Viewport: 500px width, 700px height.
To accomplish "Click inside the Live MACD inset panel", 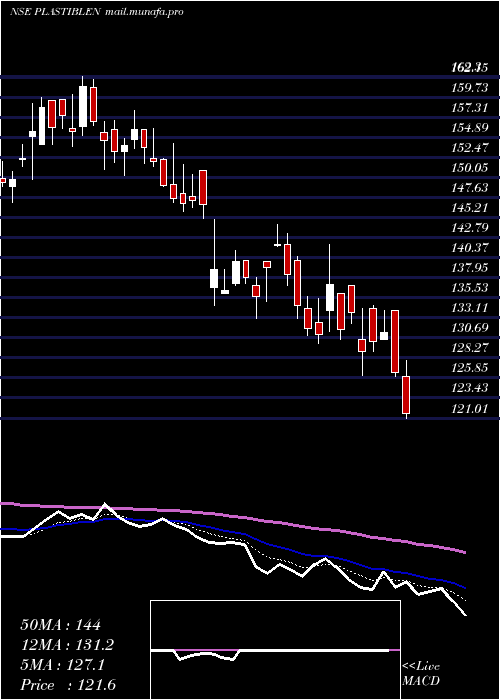I will point(275,650).
